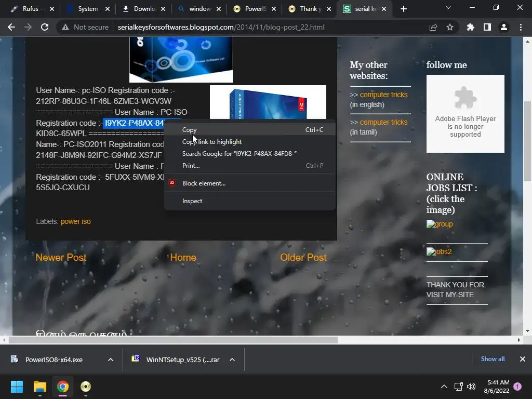This screenshot has width=532, height=399.
Task: Click the horizontal page scrollbar
Action: coord(173,340)
